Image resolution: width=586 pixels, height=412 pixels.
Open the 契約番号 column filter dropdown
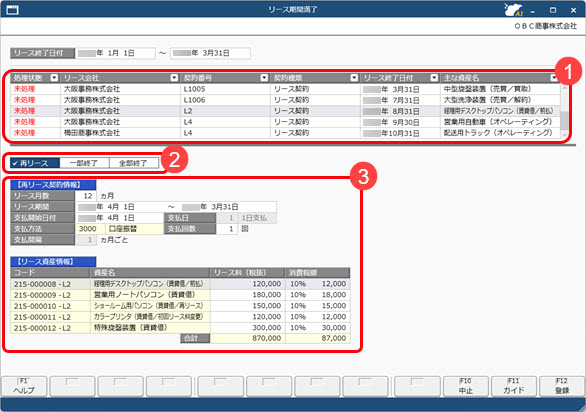coord(264,78)
